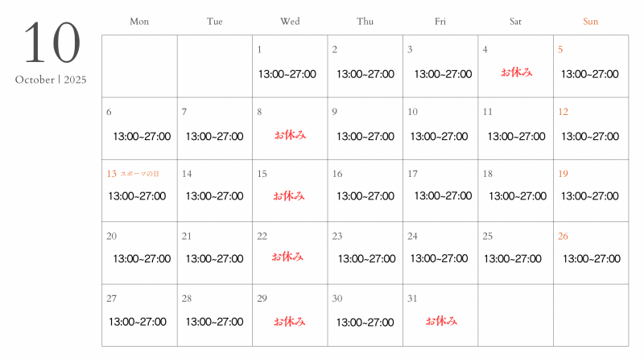The image size is (644, 362).
Task: Select the Sun column header
Action: pyautogui.click(x=590, y=22)
